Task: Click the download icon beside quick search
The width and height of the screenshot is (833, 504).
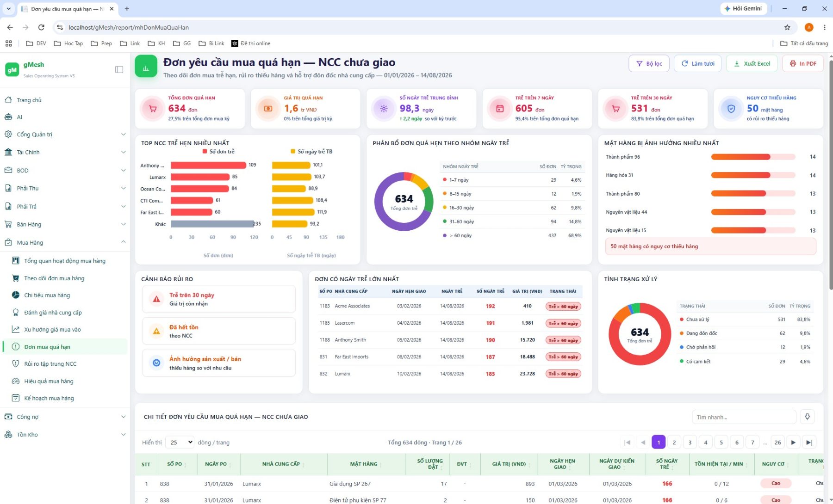Action: click(807, 417)
